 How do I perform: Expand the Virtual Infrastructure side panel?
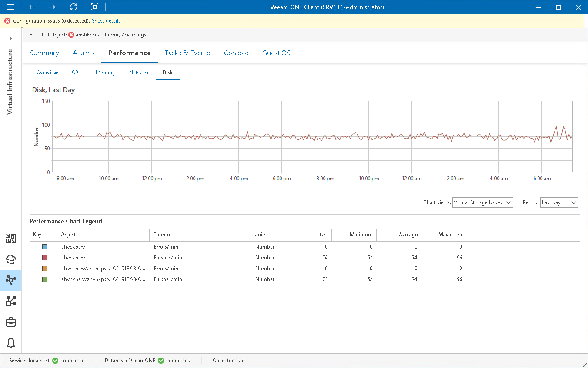click(10, 38)
